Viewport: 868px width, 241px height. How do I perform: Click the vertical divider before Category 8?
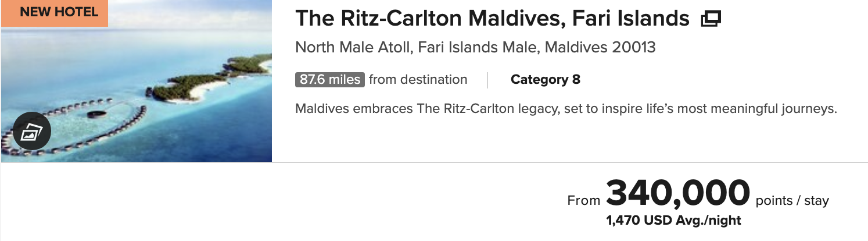[487, 80]
